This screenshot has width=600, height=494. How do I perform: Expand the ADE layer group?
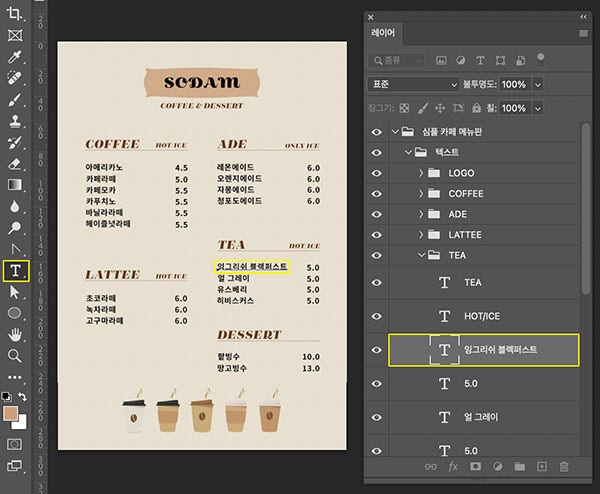click(x=421, y=214)
